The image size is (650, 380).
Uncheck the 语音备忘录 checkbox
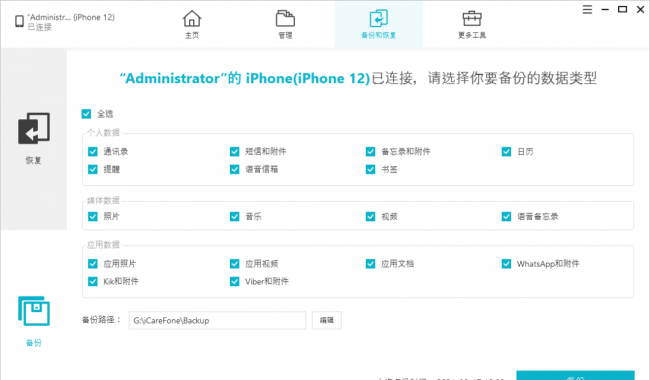[x=507, y=216]
